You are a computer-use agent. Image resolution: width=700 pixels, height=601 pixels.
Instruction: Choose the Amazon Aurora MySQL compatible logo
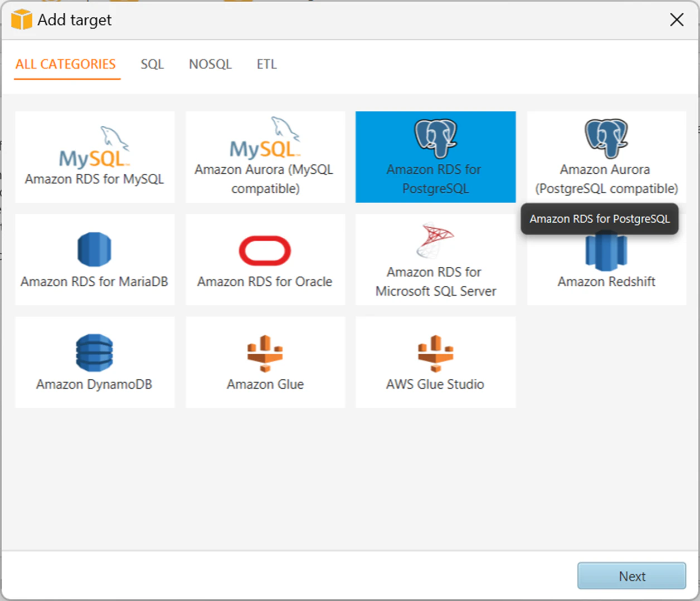265,138
